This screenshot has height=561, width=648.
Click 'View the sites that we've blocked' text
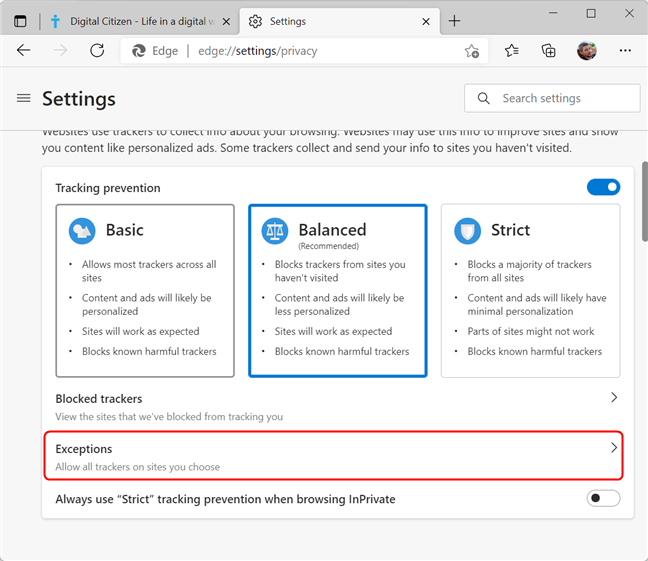coord(169,417)
